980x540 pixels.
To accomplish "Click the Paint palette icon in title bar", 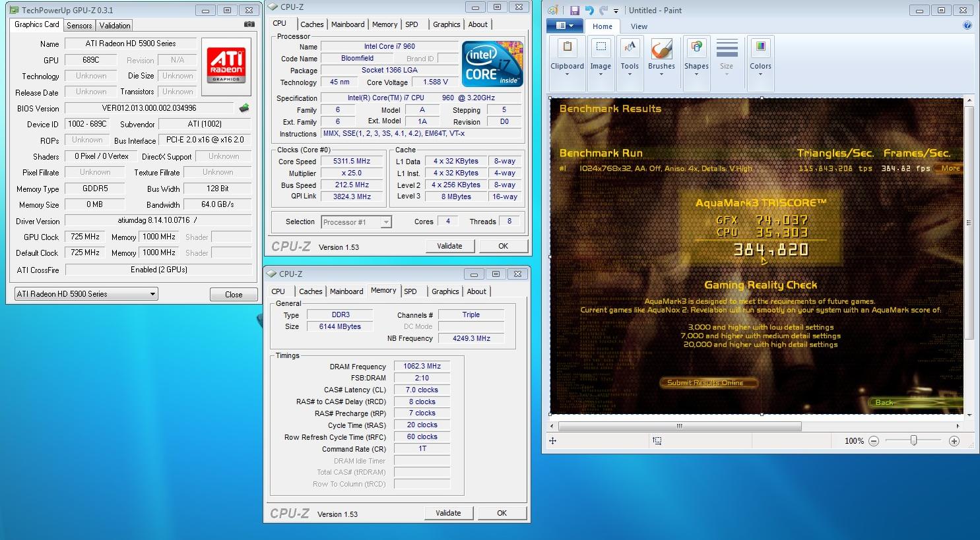I will point(553,11).
